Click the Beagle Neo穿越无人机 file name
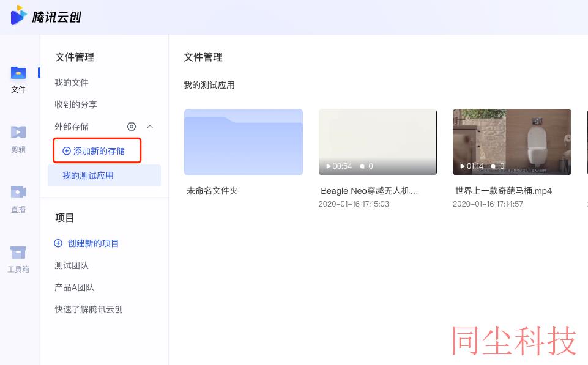This screenshot has width=588, height=365. point(370,191)
